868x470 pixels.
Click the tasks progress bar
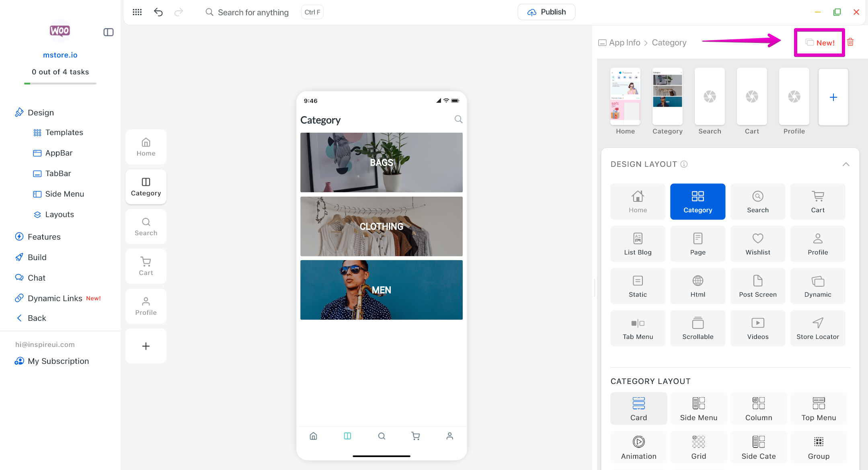pyautogui.click(x=60, y=83)
